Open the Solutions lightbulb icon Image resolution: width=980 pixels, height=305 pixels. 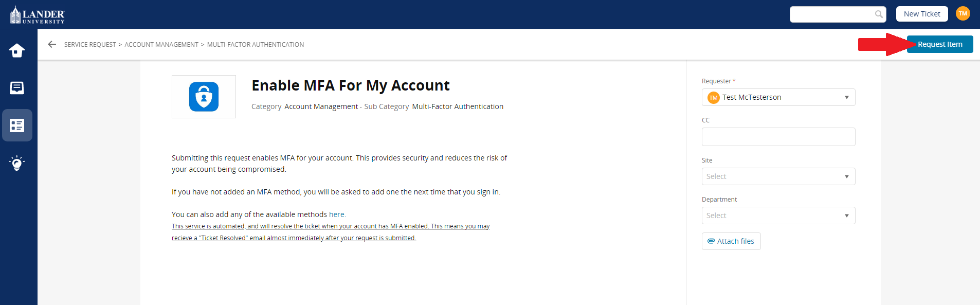tap(17, 163)
